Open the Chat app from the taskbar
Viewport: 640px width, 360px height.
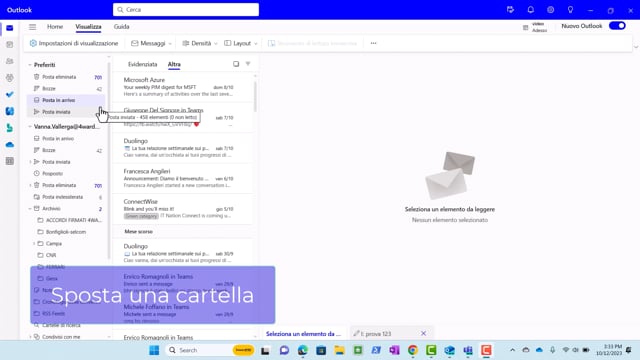[284, 350]
